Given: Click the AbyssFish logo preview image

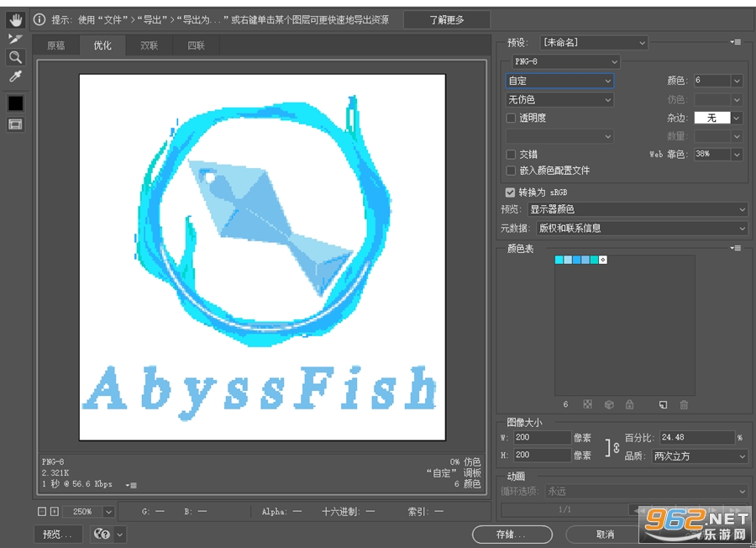Looking at the screenshot, I should click(x=262, y=257).
